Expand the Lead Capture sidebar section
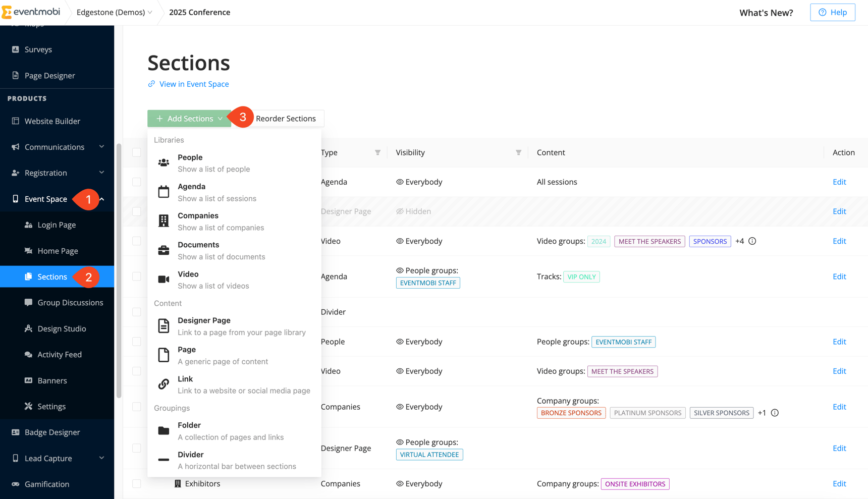868x499 pixels. pos(48,458)
